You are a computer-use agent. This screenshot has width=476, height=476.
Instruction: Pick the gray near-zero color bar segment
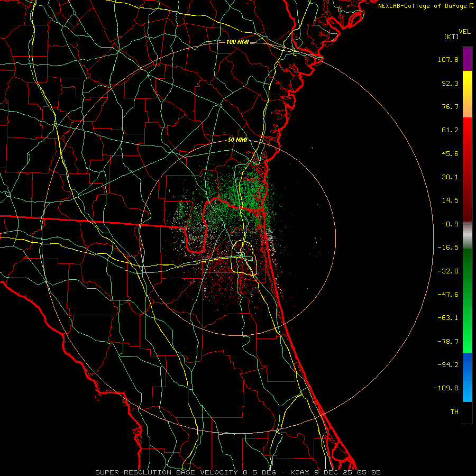tap(467, 235)
